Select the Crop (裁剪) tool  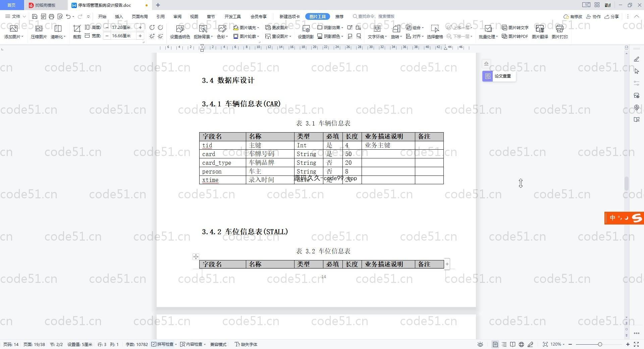[x=77, y=32]
